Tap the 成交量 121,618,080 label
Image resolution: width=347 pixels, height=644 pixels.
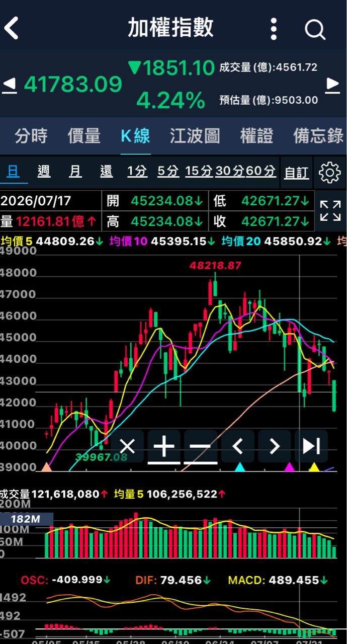pos(54,494)
